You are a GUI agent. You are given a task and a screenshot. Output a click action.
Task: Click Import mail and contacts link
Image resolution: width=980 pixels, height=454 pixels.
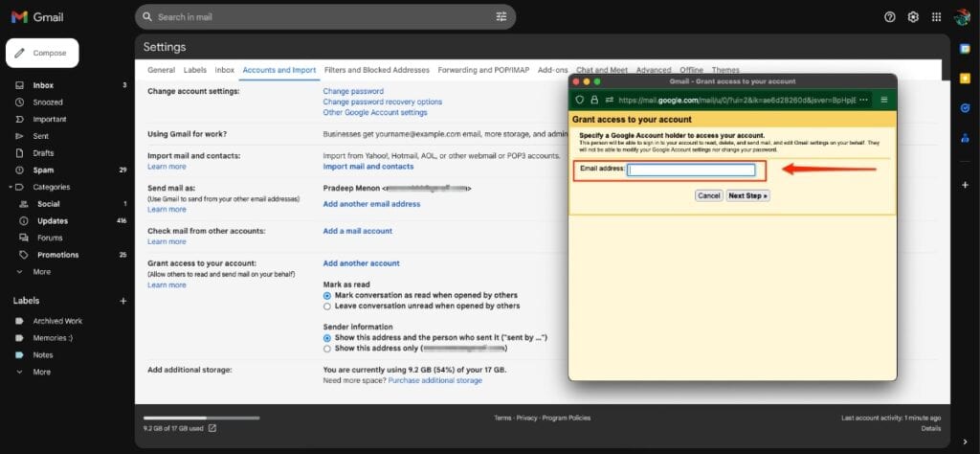pyautogui.click(x=368, y=167)
